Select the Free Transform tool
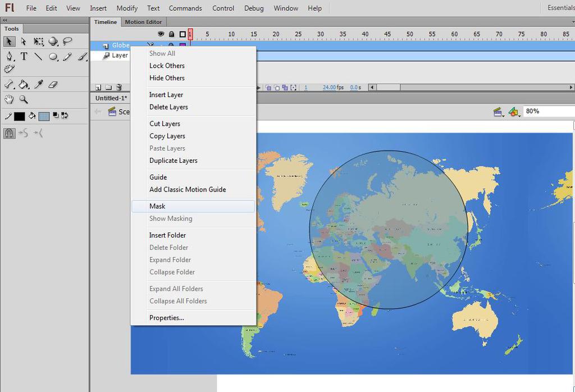Image resolution: width=575 pixels, height=392 pixels. click(38, 42)
